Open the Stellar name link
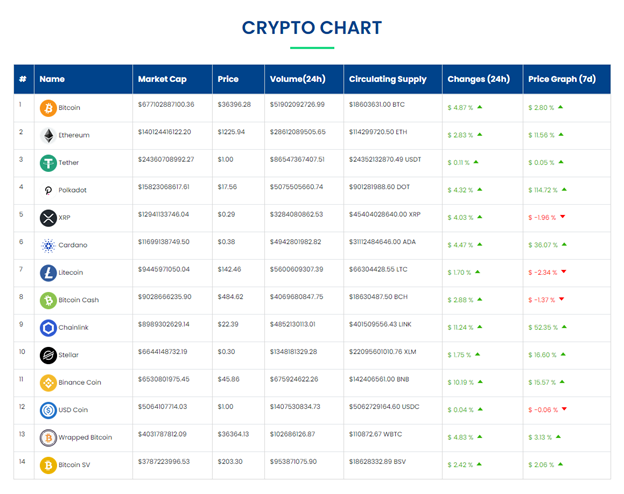The height and width of the screenshot is (494, 624). (x=68, y=355)
